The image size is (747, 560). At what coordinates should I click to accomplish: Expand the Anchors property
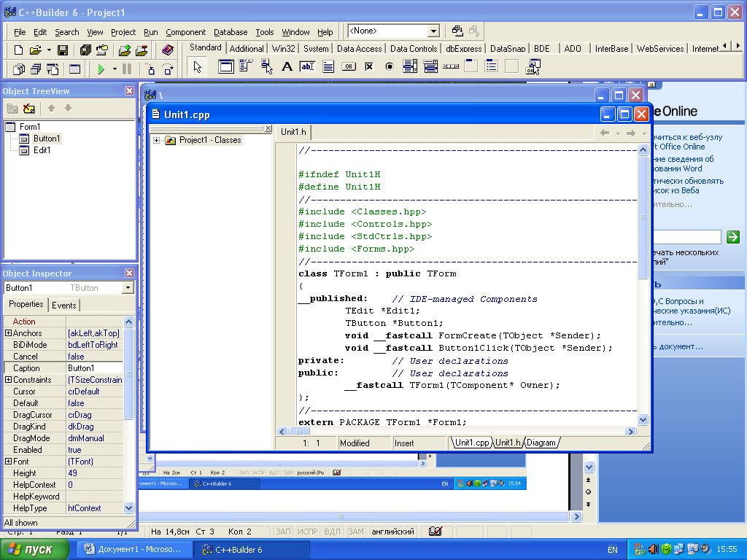pyautogui.click(x=8, y=333)
